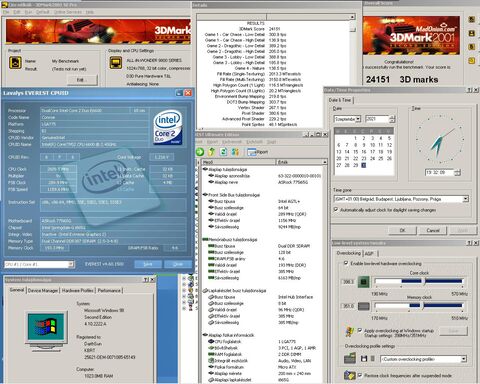
Task: Click the Core clock slider handle
Action: [x=423, y=282]
